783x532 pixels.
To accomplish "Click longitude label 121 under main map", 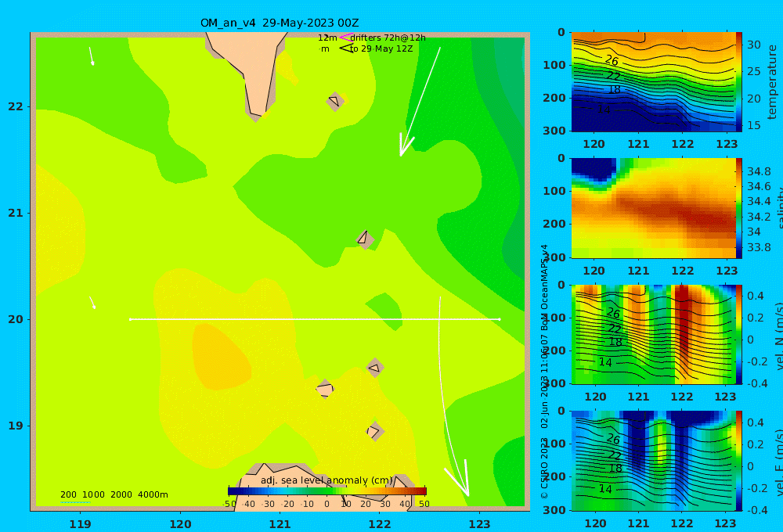I will [280, 524].
